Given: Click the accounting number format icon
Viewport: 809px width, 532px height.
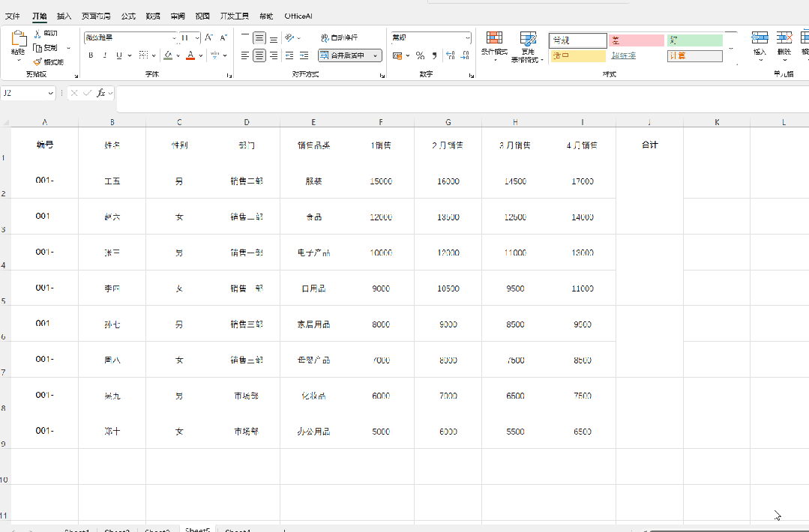Looking at the screenshot, I should (397, 55).
